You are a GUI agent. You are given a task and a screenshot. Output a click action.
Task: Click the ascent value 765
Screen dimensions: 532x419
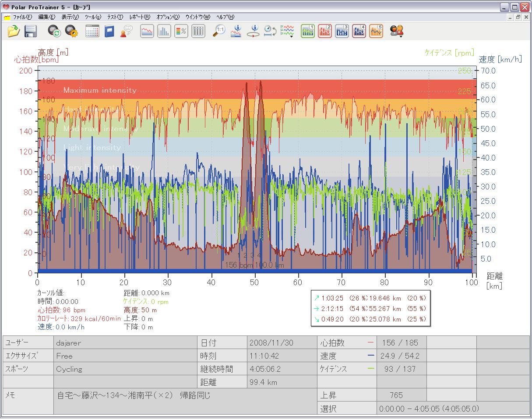click(x=401, y=395)
